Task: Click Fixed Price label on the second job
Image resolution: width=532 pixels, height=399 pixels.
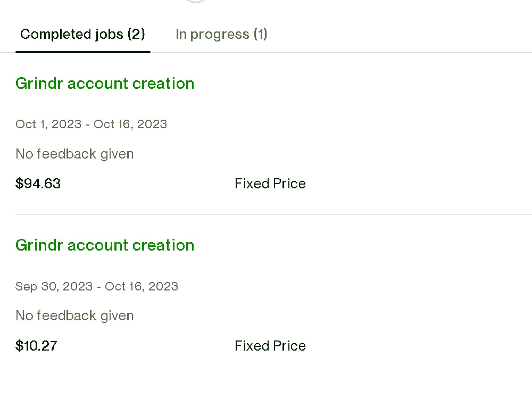Action: (x=270, y=345)
